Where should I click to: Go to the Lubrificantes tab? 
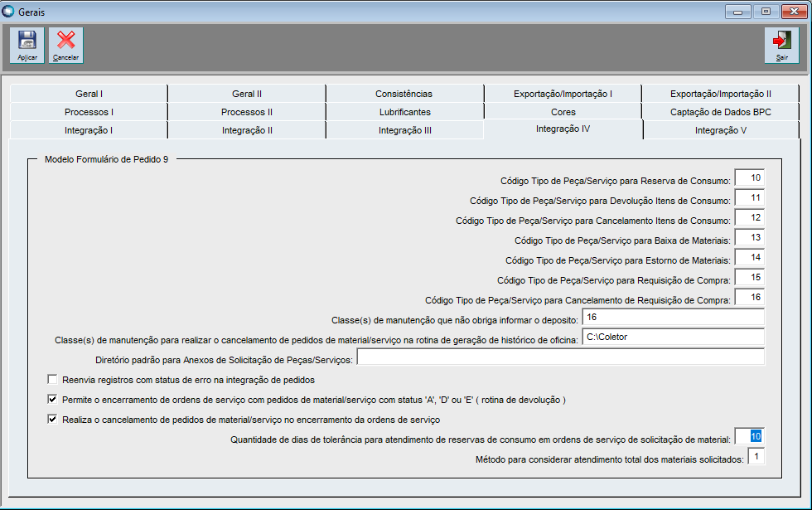click(x=404, y=112)
